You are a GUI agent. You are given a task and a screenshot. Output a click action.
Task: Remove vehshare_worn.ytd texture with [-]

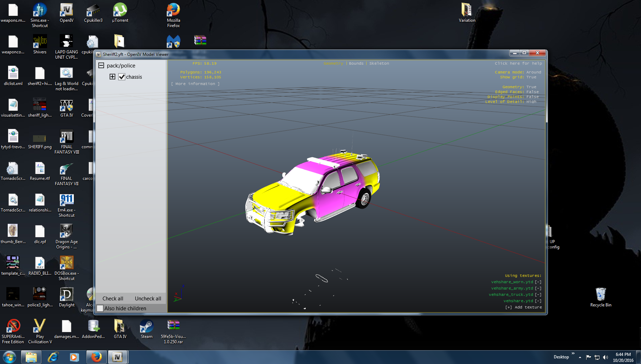[538, 282]
